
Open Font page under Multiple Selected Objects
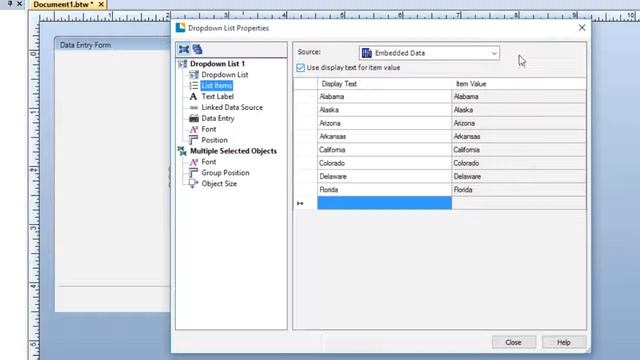[209, 162]
